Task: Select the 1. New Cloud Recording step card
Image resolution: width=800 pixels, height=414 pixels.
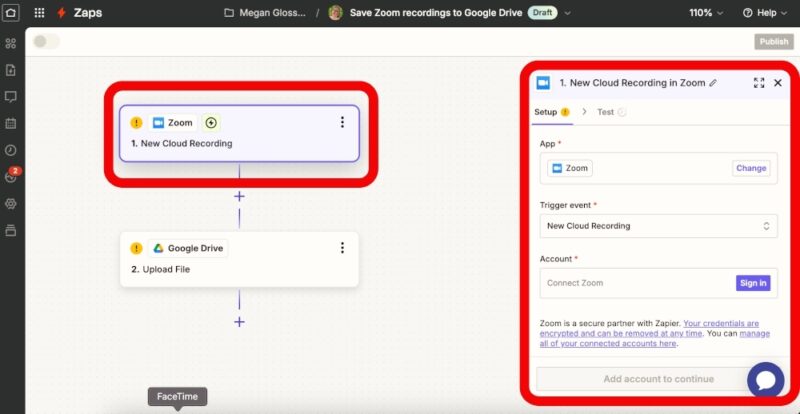Action: (x=239, y=133)
